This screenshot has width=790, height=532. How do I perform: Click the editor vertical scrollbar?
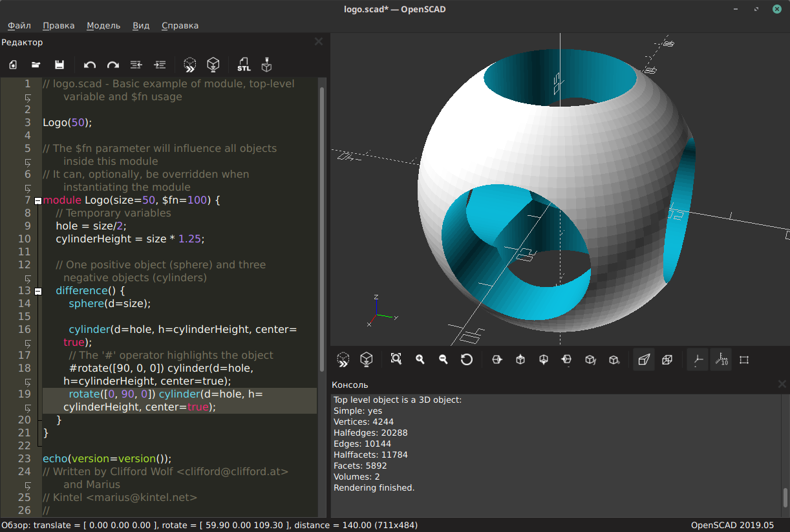322,229
